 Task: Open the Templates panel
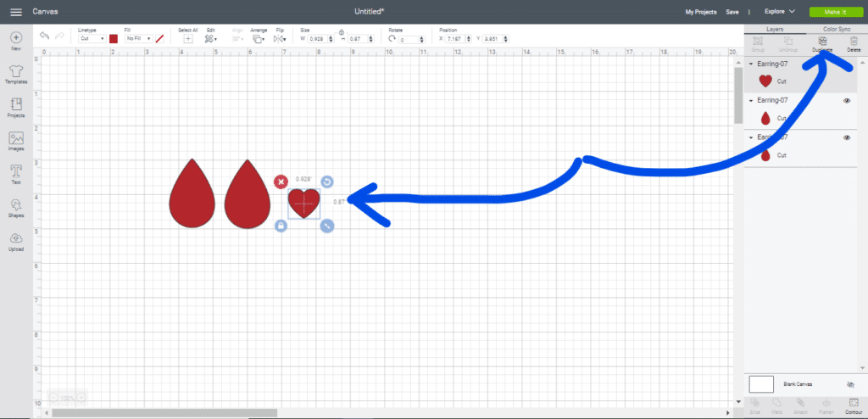pos(16,72)
